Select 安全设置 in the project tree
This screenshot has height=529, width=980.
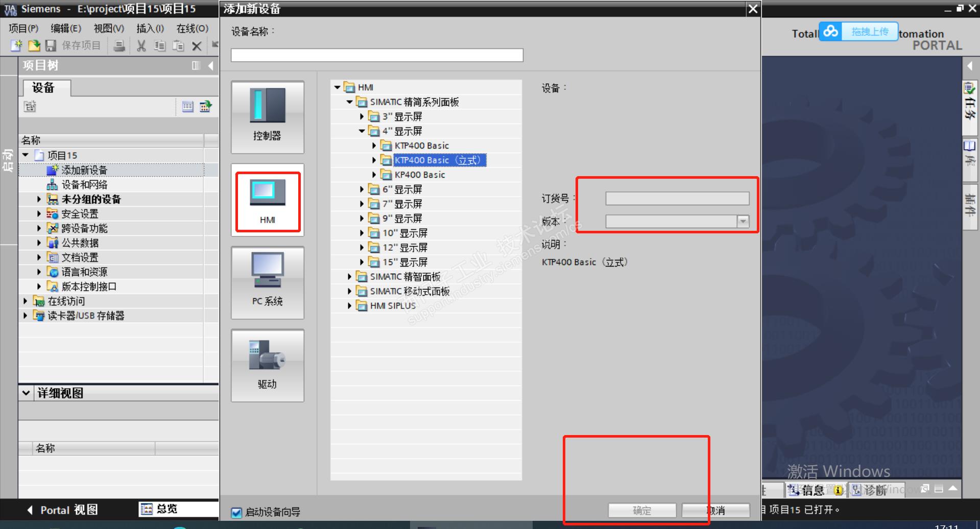coord(80,214)
